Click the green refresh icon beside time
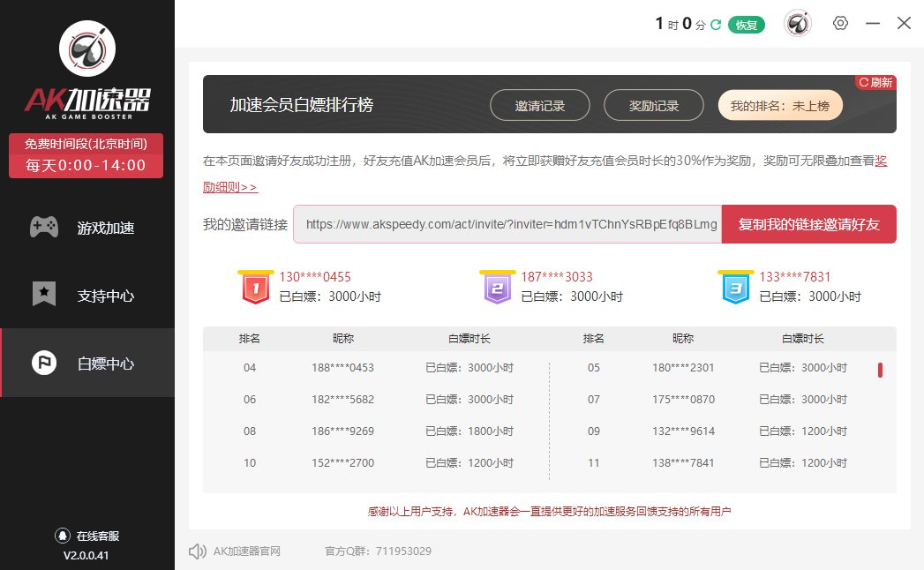This screenshot has width=924, height=570. [716, 25]
